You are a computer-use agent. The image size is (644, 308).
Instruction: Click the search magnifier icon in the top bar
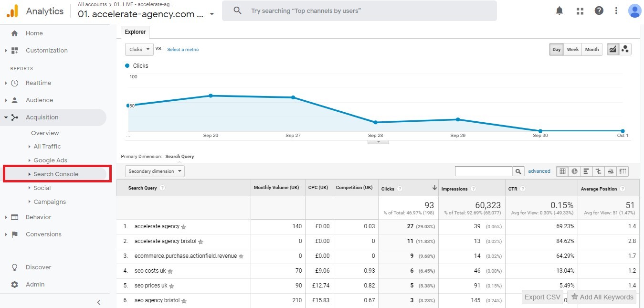(x=238, y=11)
